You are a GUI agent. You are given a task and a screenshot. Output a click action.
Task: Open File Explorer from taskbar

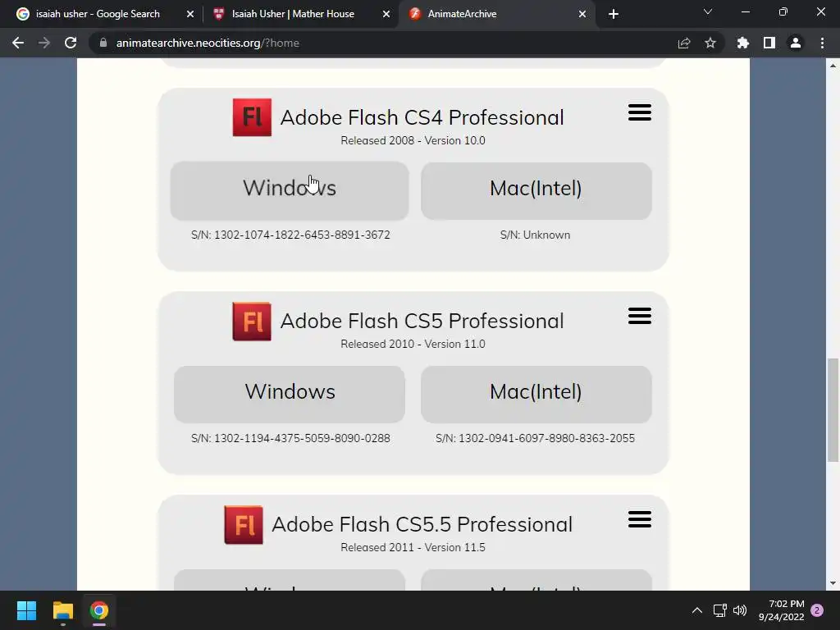pyautogui.click(x=62, y=610)
